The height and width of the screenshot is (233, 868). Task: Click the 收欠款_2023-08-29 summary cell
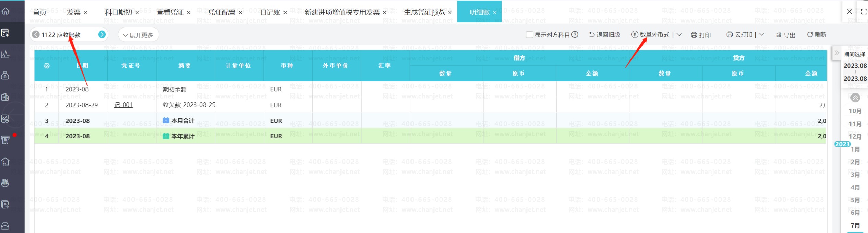coord(186,105)
